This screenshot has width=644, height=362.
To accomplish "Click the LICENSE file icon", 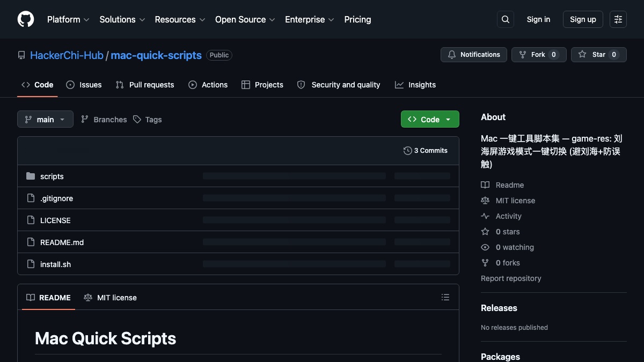I will point(31,220).
